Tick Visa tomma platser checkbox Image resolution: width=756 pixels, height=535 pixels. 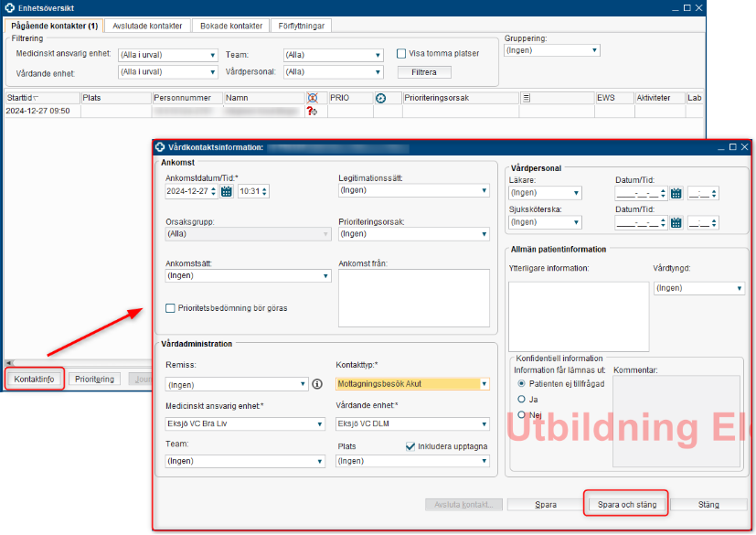pyautogui.click(x=401, y=53)
